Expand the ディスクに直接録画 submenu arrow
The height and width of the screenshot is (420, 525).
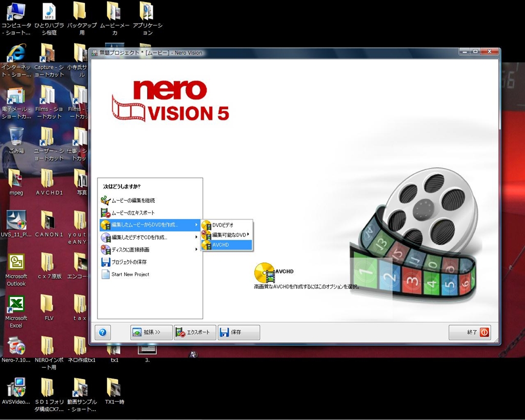point(196,249)
